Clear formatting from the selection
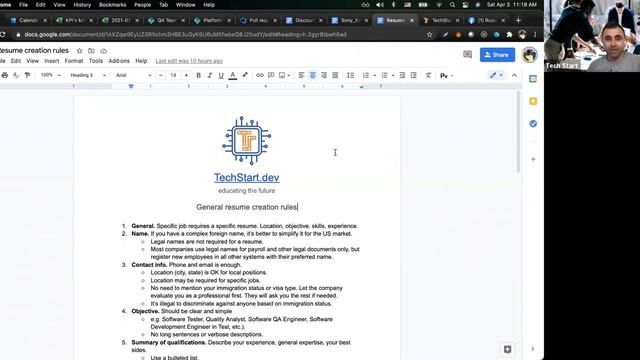The height and width of the screenshot is (360, 640). pyautogui.click(x=428, y=75)
